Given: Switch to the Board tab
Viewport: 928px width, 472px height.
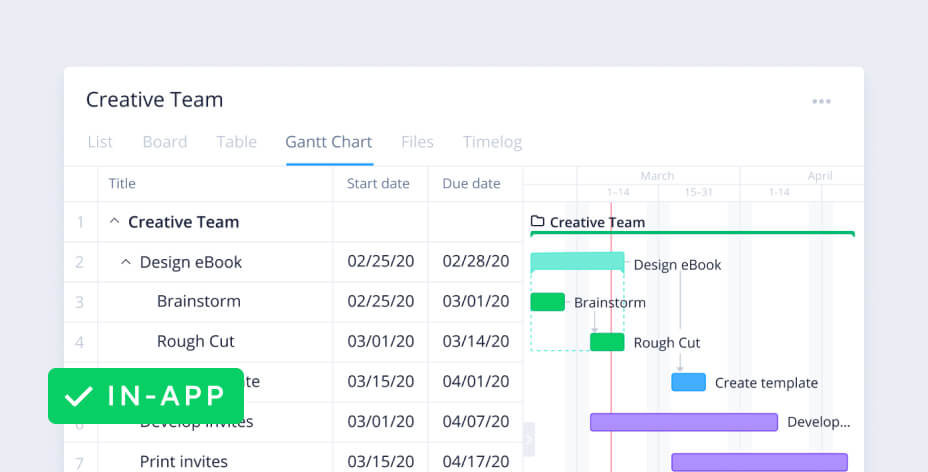Looking at the screenshot, I should click(165, 142).
